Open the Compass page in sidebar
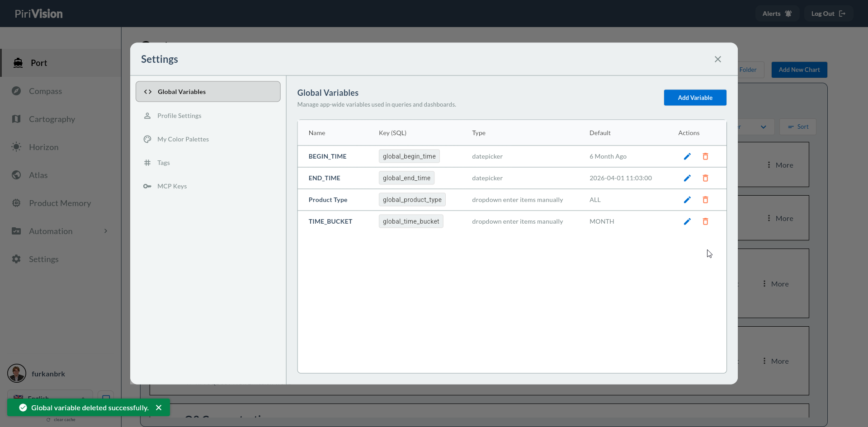Screen dimensions: 868x427 61,91
